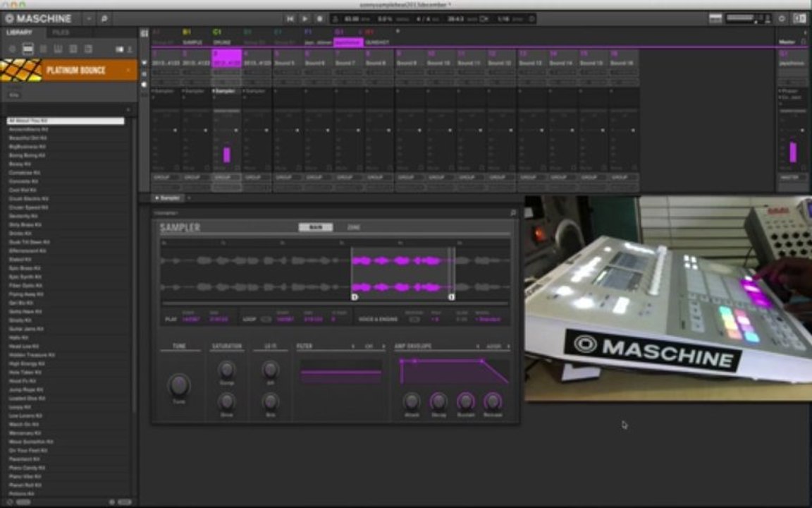Collapse mixer channel view arrow icon
The image size is (812, 508).
144,63
